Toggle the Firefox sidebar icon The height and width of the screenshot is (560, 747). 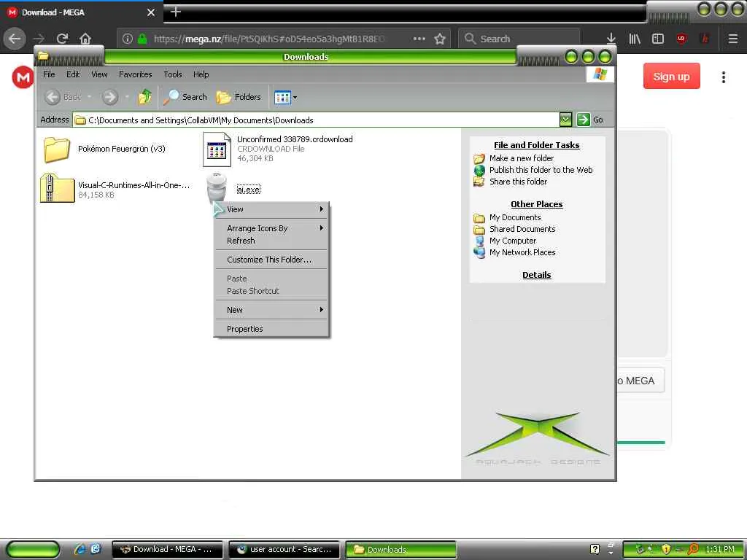coord(658,39)
